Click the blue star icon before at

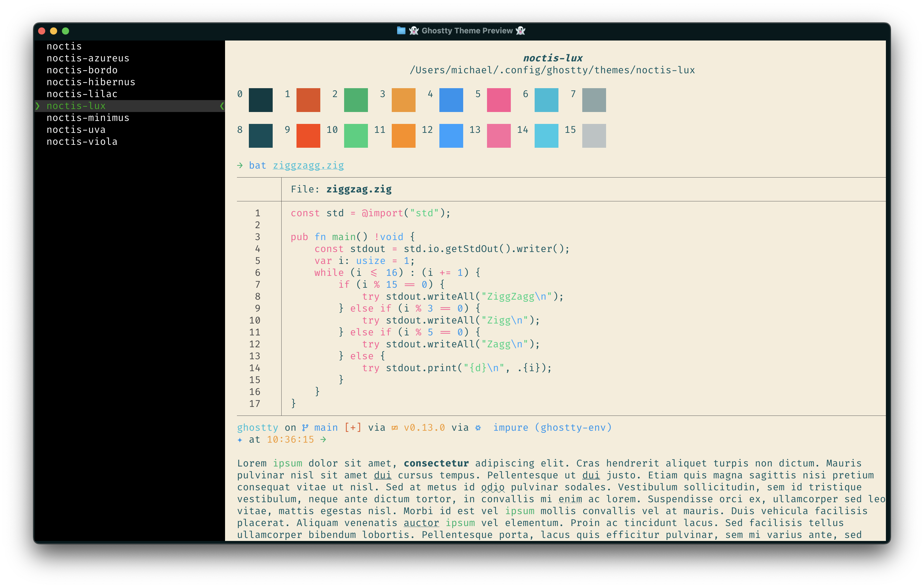tap(240, 440)
